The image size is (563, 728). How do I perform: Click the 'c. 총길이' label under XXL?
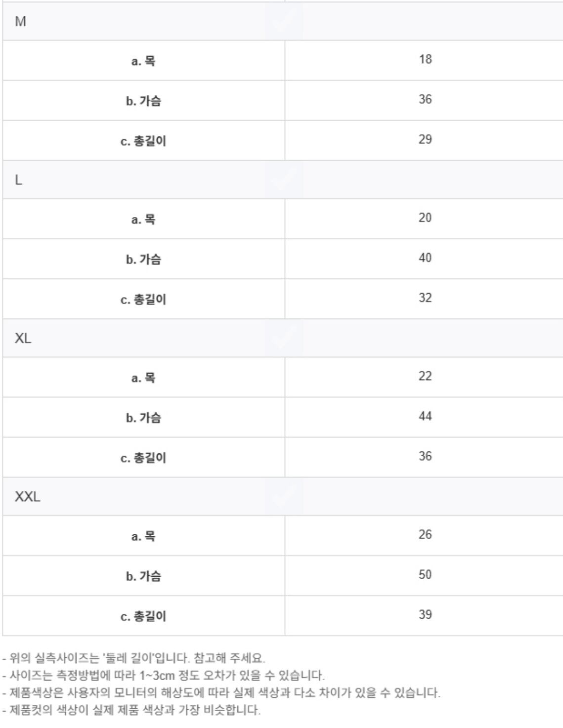(143, 616)
